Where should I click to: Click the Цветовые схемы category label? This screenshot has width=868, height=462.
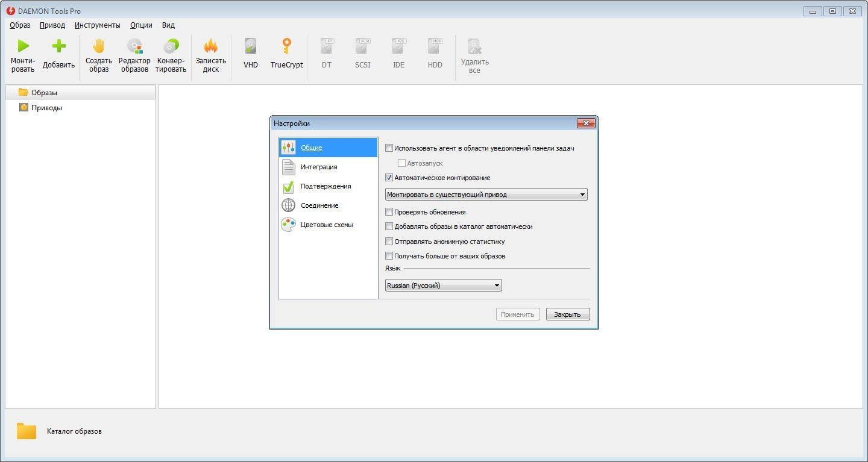tap(327, 225)
